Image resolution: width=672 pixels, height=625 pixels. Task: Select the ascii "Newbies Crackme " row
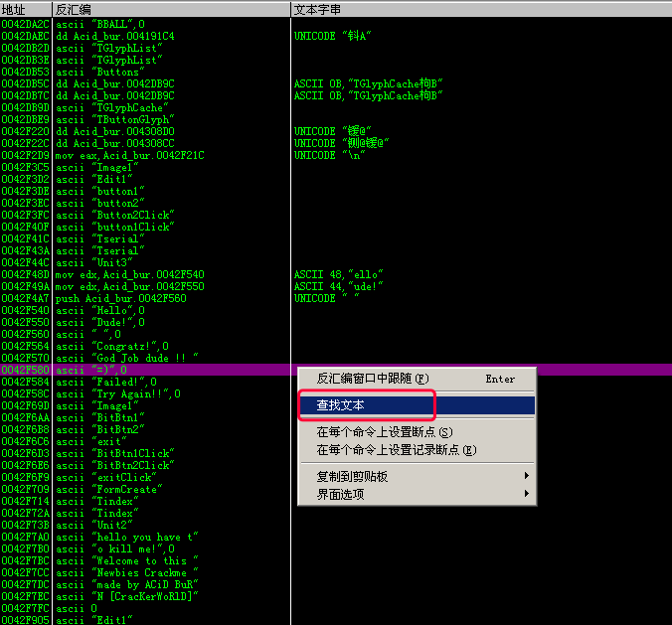[336, 572]
